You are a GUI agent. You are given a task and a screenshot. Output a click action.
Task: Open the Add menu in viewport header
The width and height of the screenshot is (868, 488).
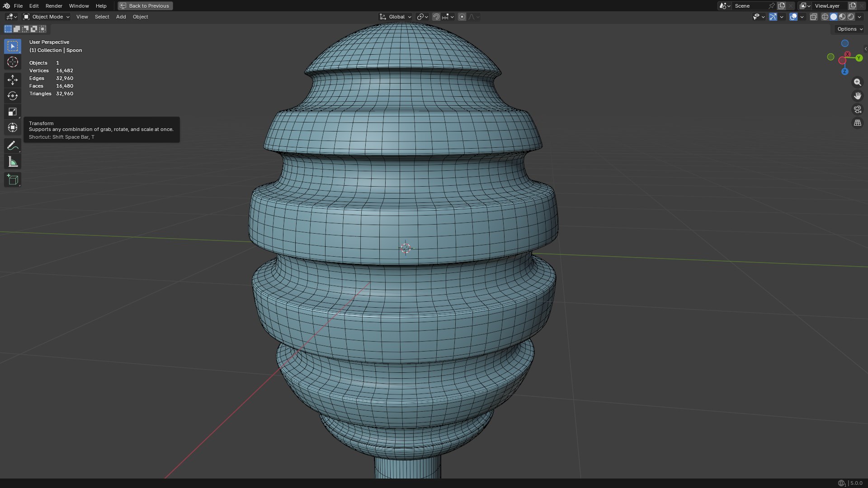pos(121,17)
